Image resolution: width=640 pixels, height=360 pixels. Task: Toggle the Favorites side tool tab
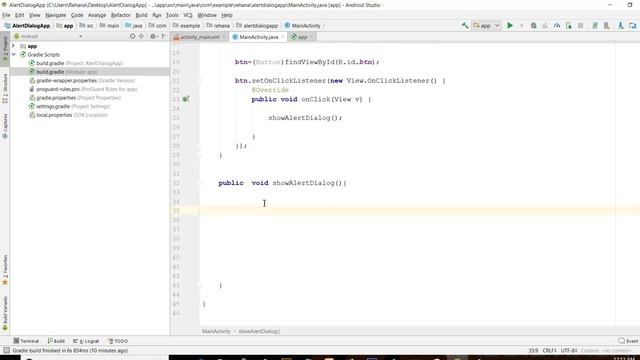5,270
